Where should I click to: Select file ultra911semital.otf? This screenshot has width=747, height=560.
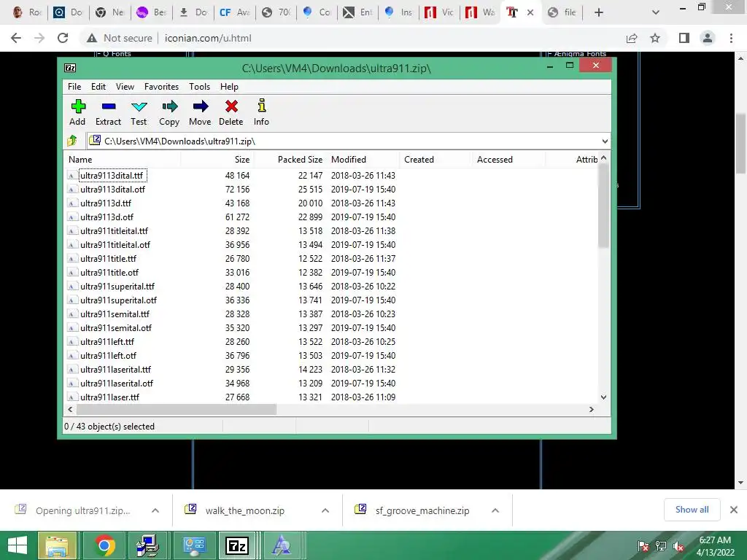pos(116,328)
